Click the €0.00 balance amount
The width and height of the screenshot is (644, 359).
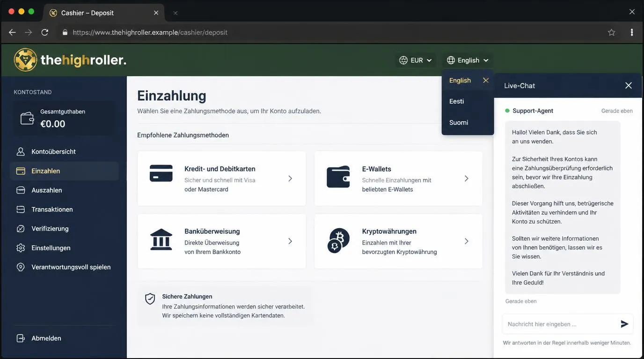(x=53, y=124)
